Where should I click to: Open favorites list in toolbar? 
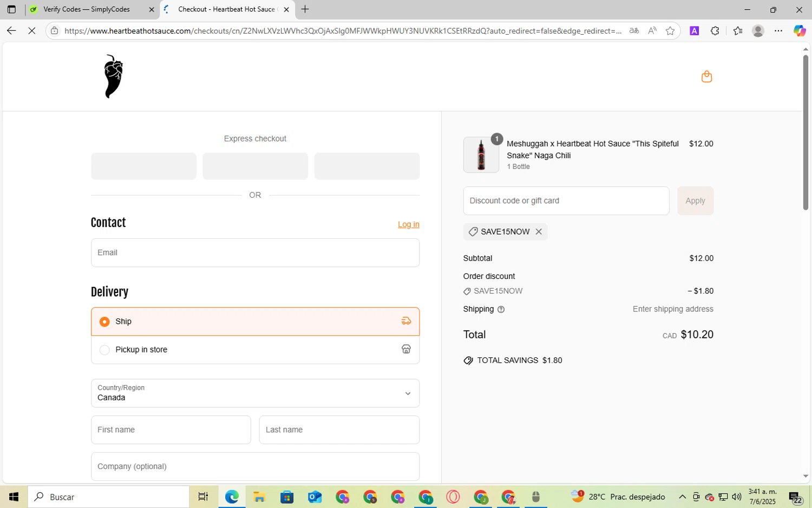coord(738,31)
